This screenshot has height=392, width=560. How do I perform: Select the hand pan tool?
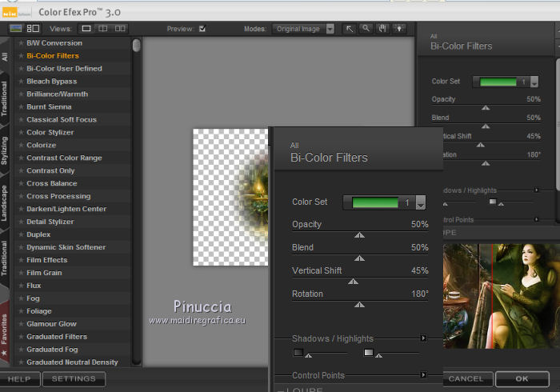382,29
